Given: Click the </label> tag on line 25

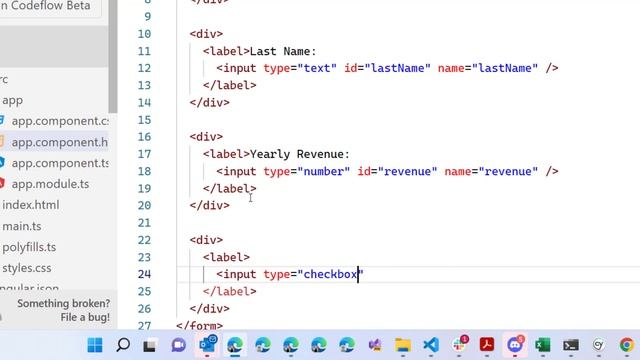Looking at the screenshot, I should (230, 291).
